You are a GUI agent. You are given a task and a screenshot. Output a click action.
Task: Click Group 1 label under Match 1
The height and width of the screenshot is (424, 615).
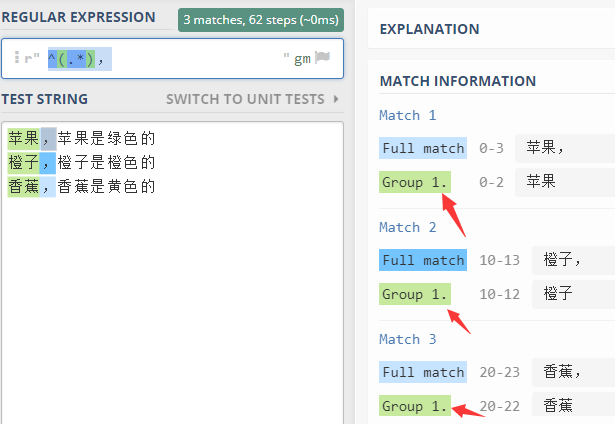[x=415, y=182]
